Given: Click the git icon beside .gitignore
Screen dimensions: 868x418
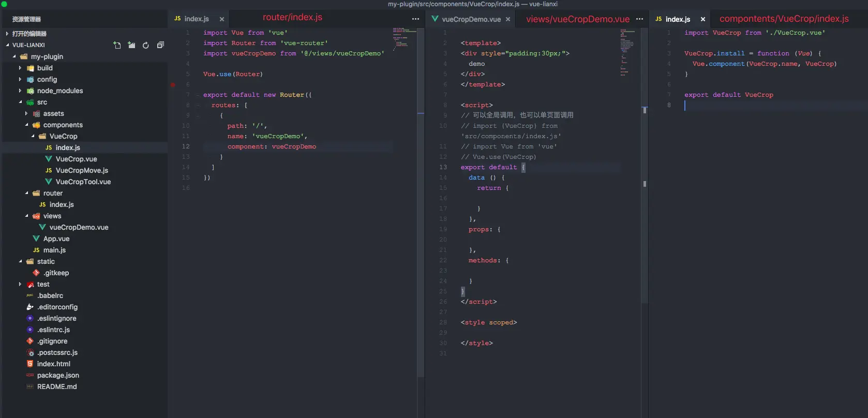Looking at the screenshot, I should coord(30,341).
